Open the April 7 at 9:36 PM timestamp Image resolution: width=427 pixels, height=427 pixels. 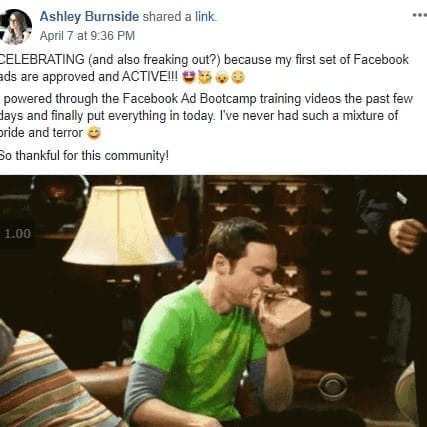point(87,36)
